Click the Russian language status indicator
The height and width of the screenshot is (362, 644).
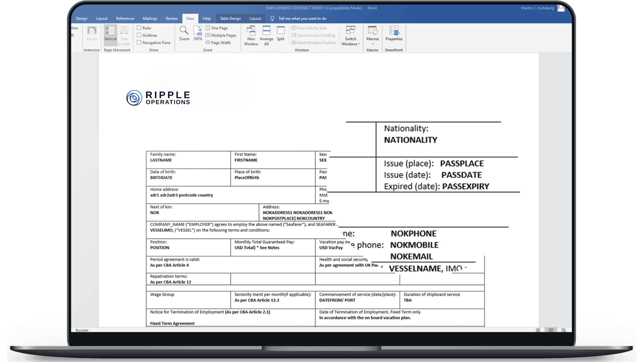pos(82,330)
